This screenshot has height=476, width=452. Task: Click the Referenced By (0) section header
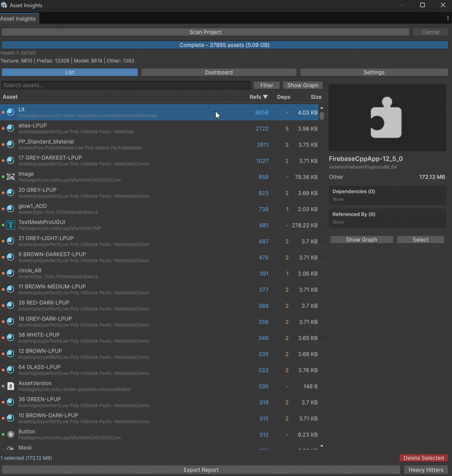coord(354,214)
